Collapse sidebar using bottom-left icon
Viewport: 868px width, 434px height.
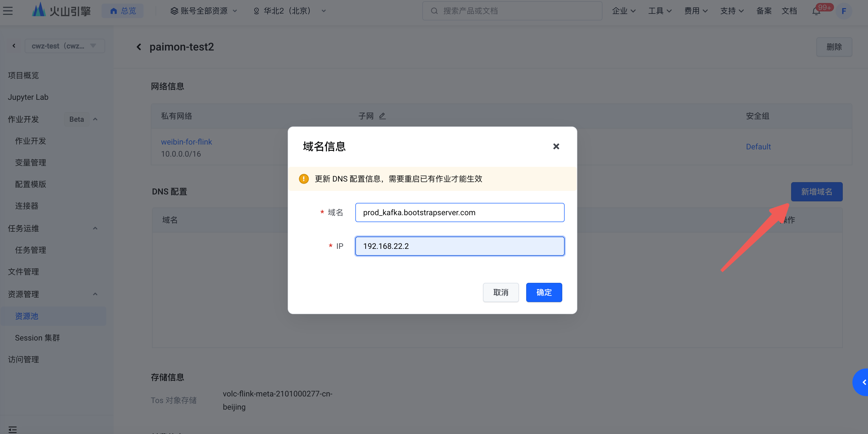(13, 429)
